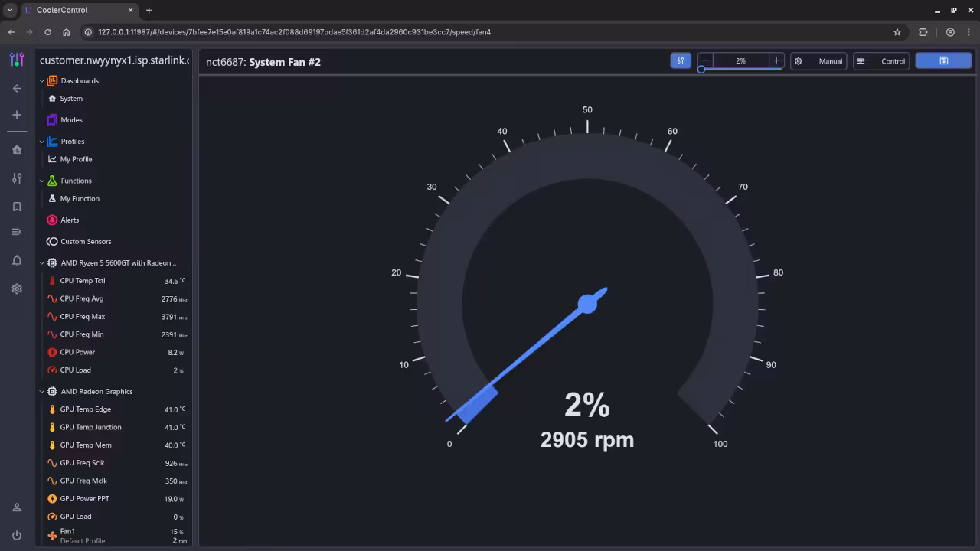Open Settings via the gear icon in sidebar
This screenshot has height=551, width=980.
pyautogui.click(x=17, y=289)
